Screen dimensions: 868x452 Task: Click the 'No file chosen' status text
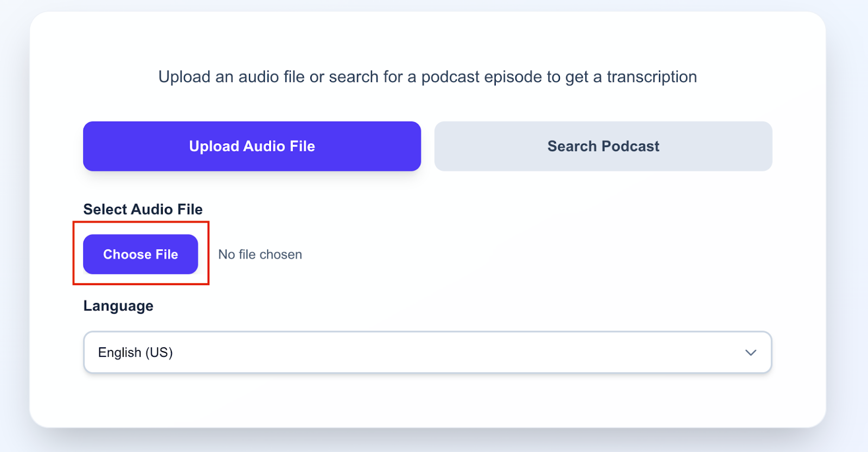click(260, 254)
